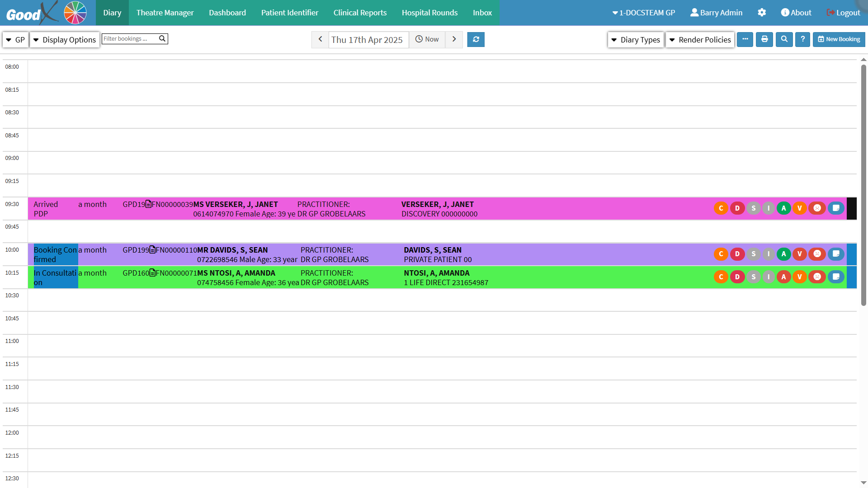
Task: Toggle red D status on Ntosi booking
Action: [737, 277]
